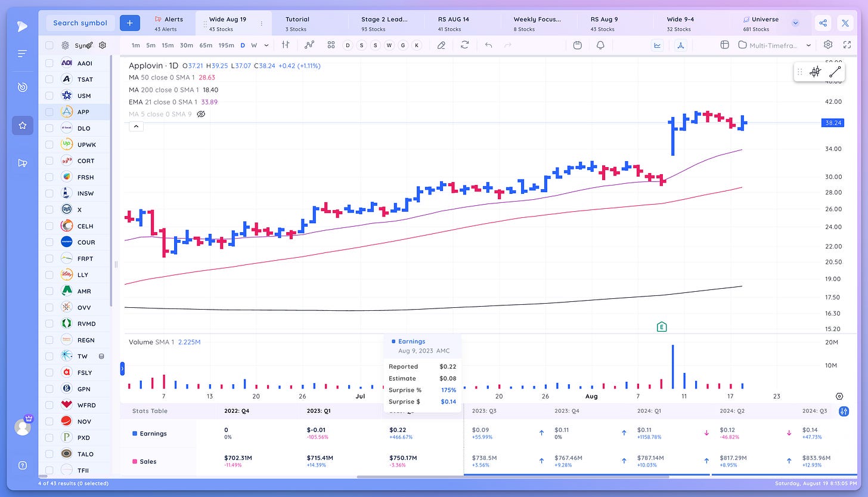Check the CELH row checkbox
This screenshot has width=868, height=497.
(49, 226)
